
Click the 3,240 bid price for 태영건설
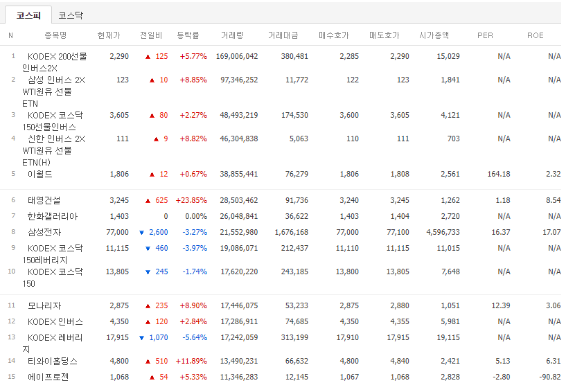pyautogui.click(x=349, y=200)
